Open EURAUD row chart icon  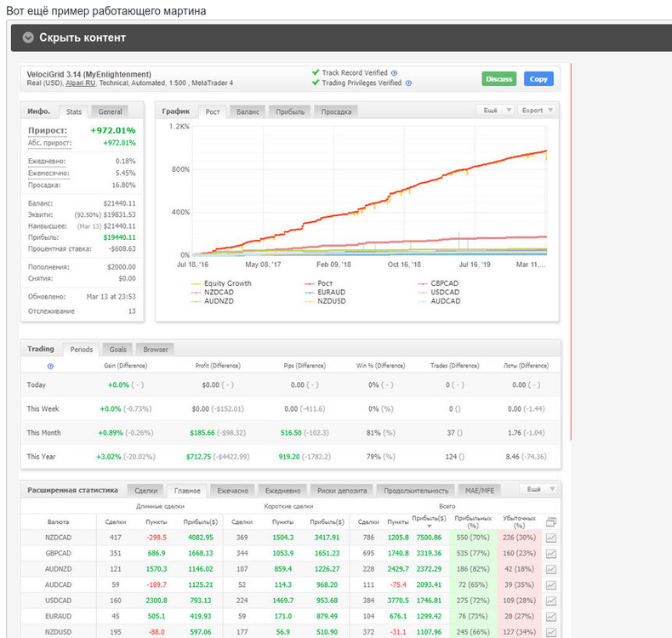(x=550, y=617)
